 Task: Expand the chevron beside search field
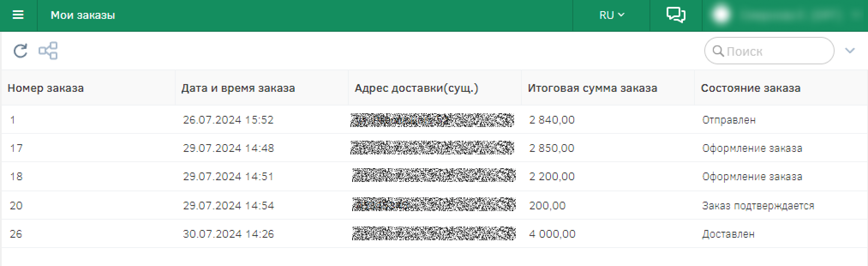point(850,51)
